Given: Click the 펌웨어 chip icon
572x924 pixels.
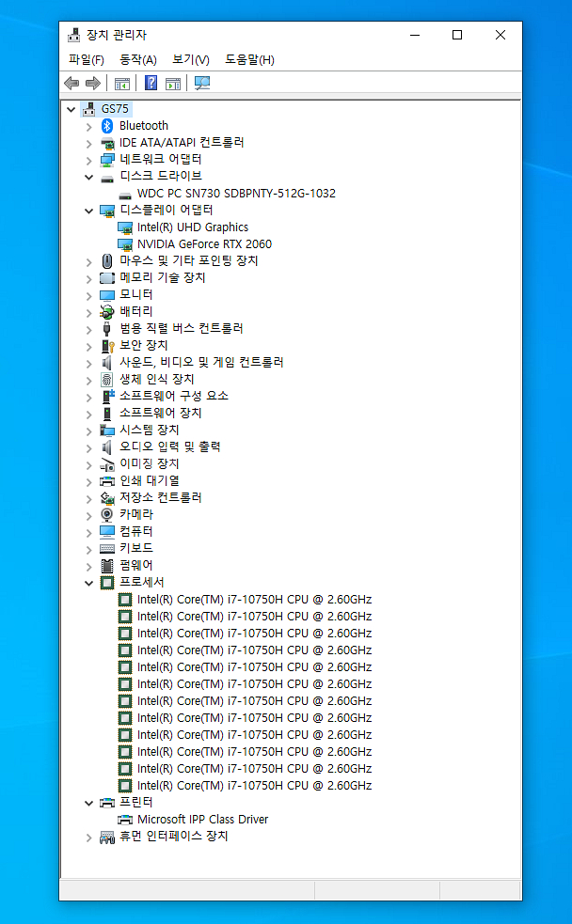Looking at the screenshot, I should click(106, 566).
